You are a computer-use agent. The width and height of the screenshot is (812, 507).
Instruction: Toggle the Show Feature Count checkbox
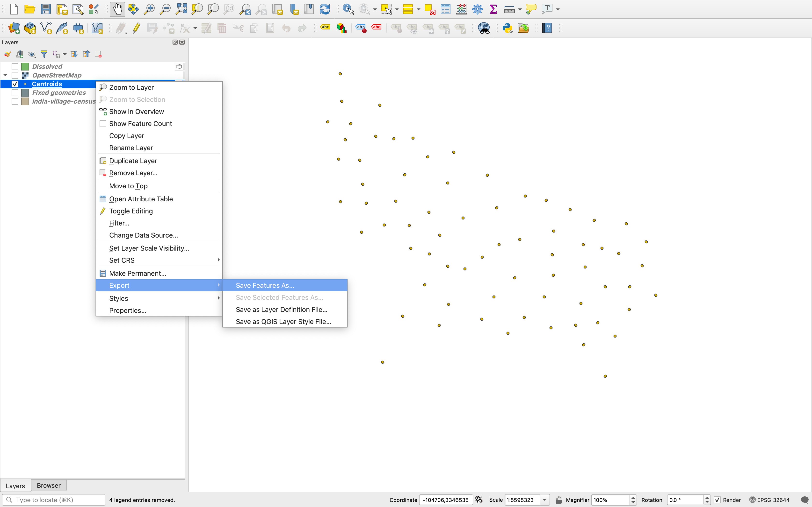point(103,124)
